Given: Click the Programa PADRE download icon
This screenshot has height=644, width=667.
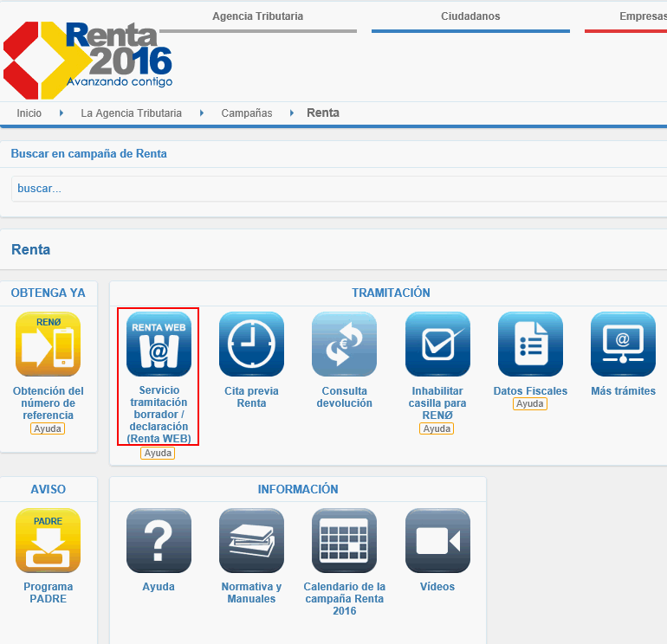Looking at the screenshot, I should pyautogui.click(x=48, y=540).
